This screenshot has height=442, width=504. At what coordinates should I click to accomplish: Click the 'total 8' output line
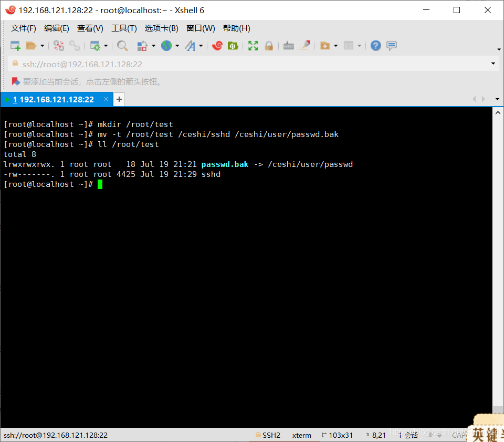click(x=20, y=154)
